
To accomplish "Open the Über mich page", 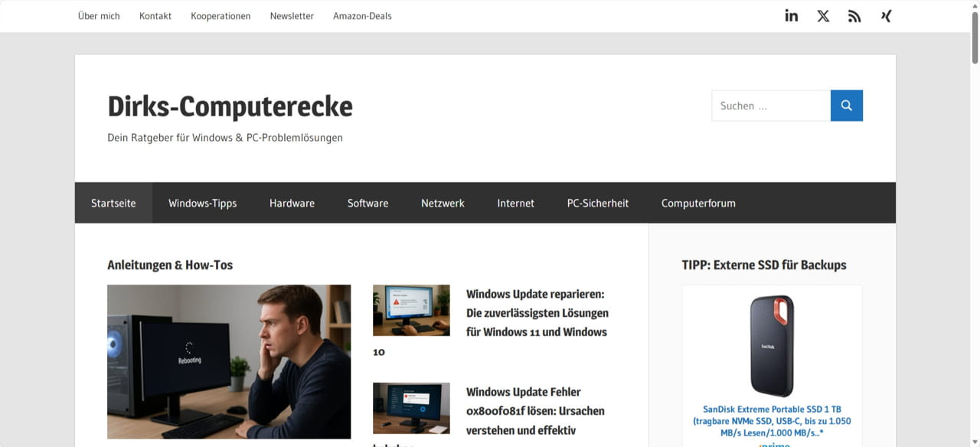I will [99, 16].
